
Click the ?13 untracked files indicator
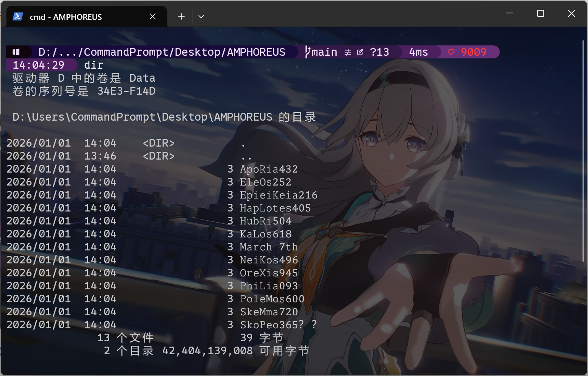[379, 52]
